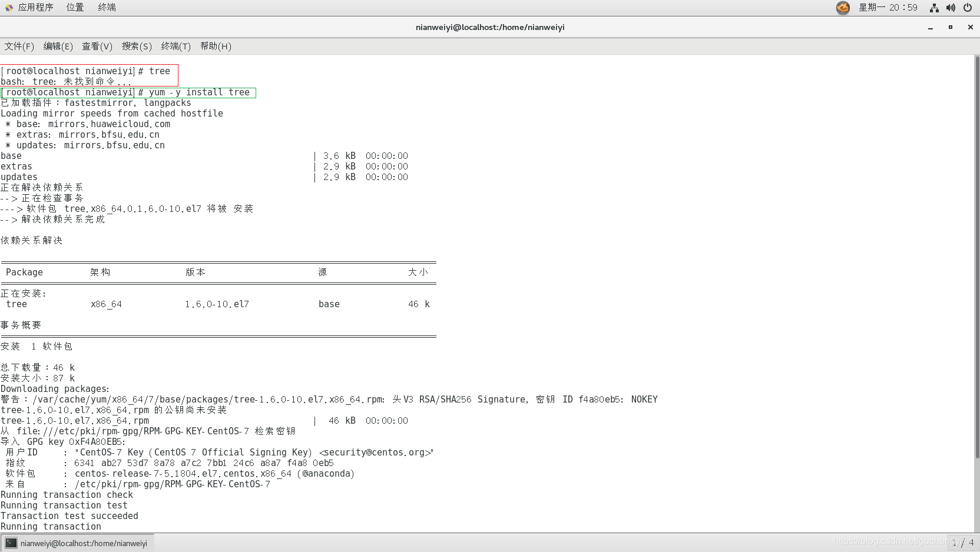Viewport: 980px width, 552px height.
Task: Click the 'base' source value in table row
Action: click(x=329, y=304)
